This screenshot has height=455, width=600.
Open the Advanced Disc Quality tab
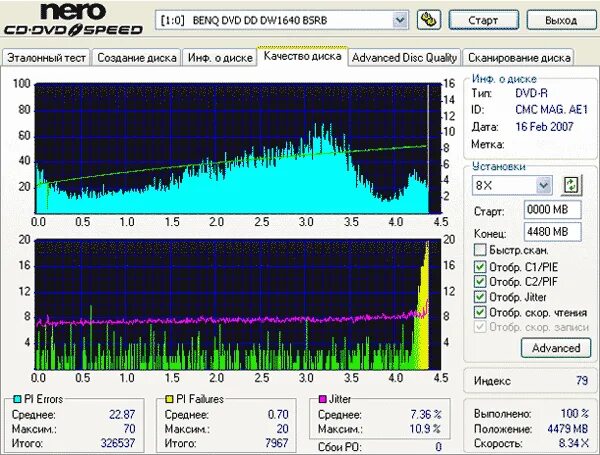point(404,58)
